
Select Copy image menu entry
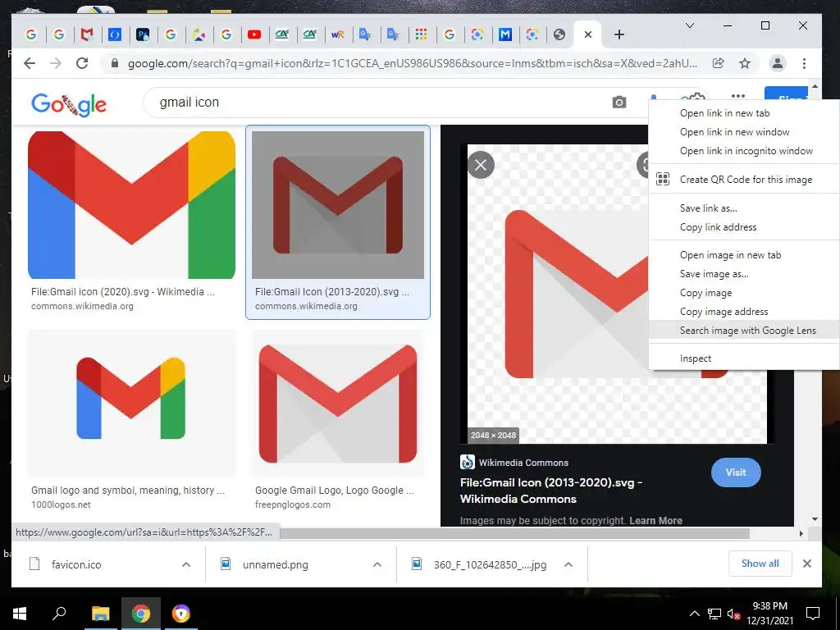[705, 293]
